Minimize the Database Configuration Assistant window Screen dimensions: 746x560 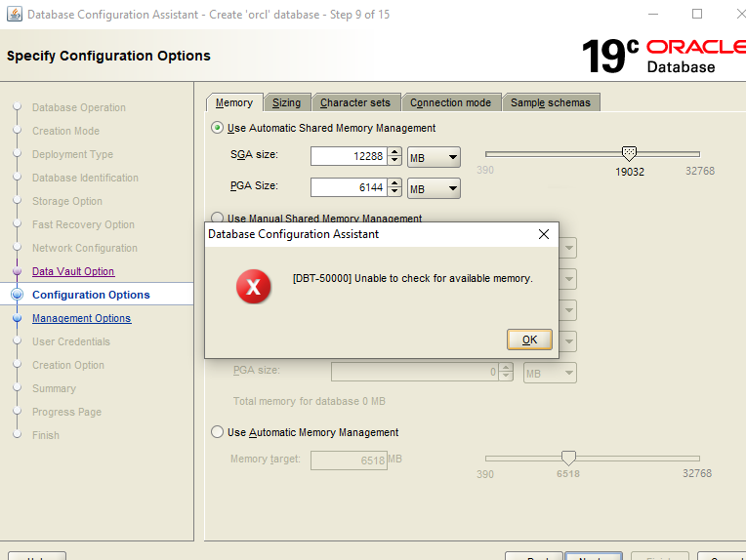(653, 15)
